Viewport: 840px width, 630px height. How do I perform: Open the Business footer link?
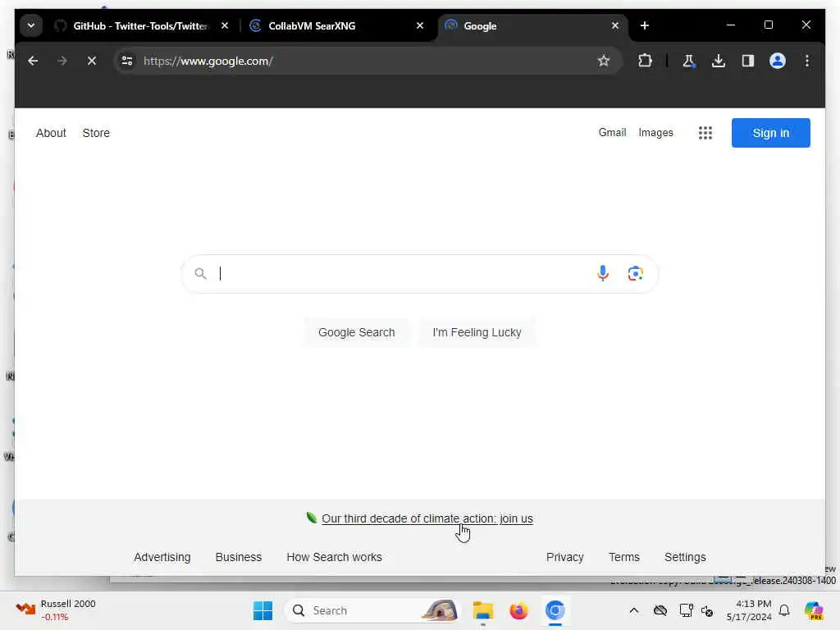click(x=239, y=557)
